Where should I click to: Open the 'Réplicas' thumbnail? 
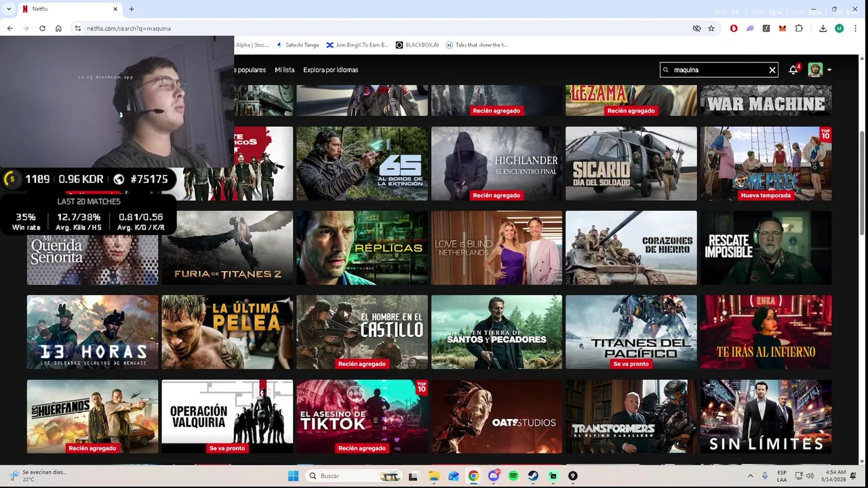coord(362,247)
